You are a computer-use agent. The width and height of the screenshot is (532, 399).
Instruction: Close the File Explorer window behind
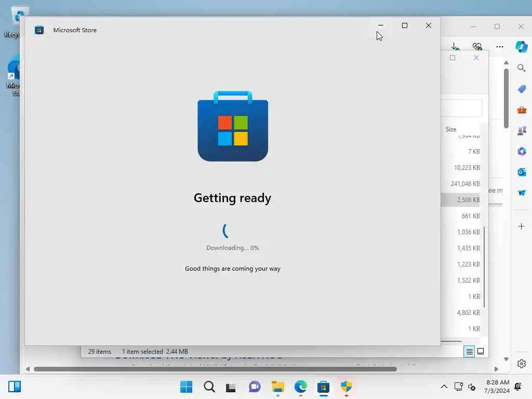coord(476,58)
